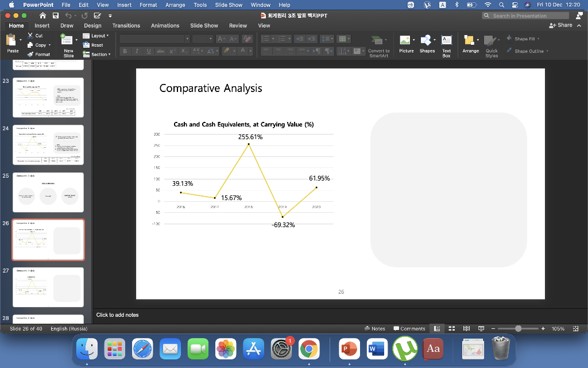Apply bold formatting to text

pyautogui.click(x=124, y=51)
